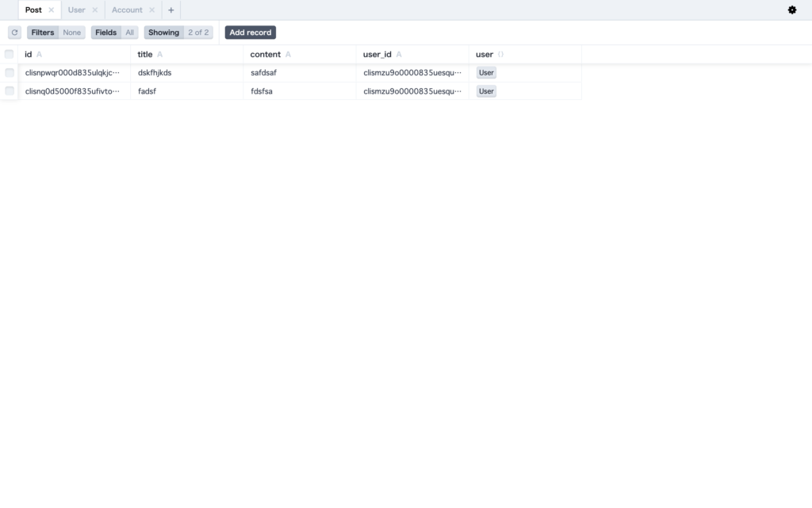812x508 pixels.
Task: Click the user_id column header
Action: click(x=377, y=54)
